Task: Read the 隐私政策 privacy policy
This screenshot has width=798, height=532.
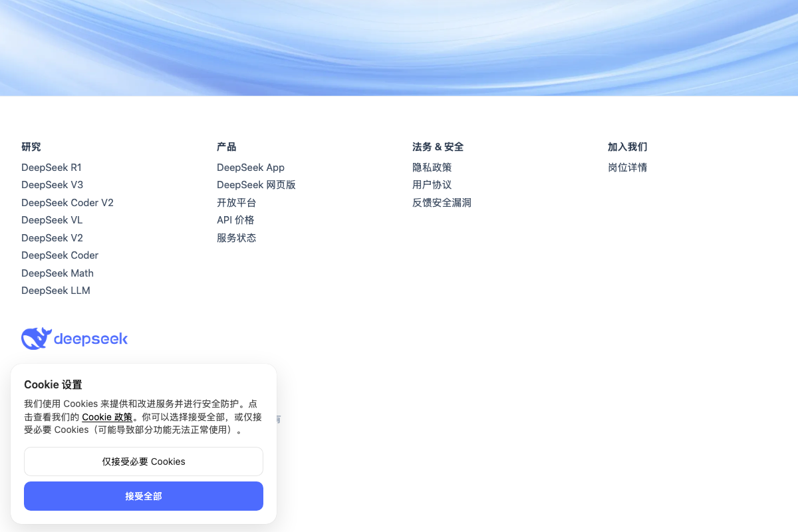Action: coord(432,167)
